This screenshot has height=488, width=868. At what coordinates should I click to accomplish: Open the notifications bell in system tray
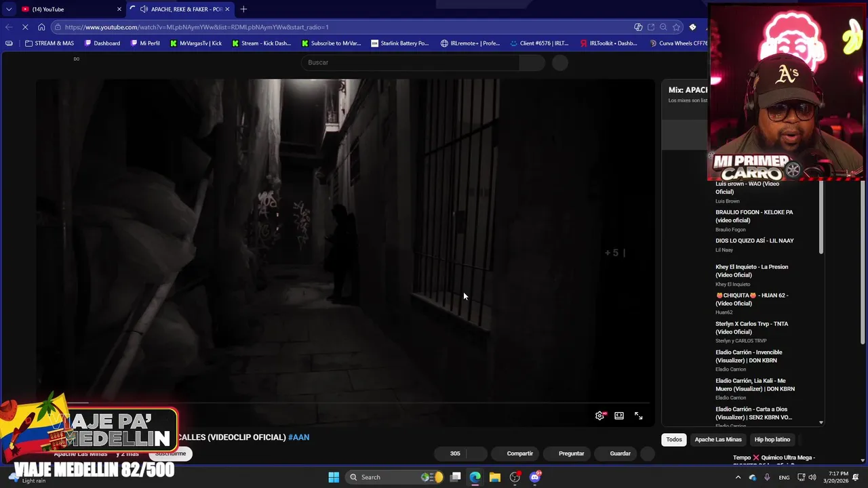856,477
